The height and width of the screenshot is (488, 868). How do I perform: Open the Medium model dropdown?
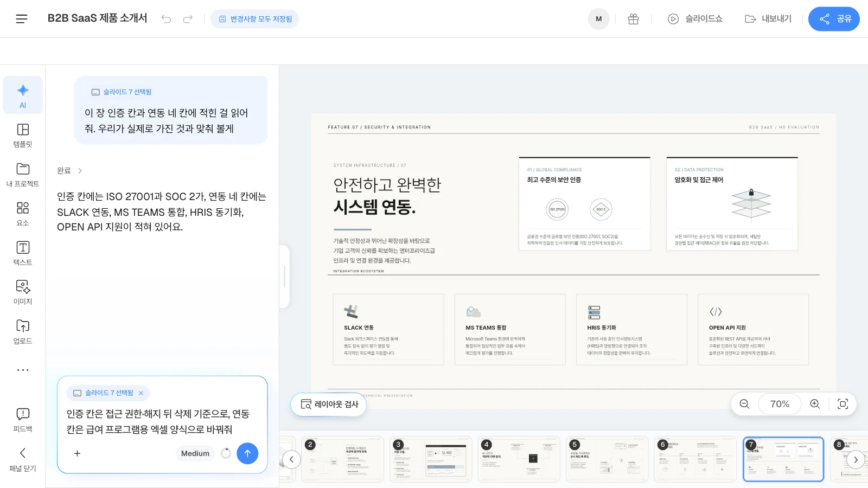(195, 453)
